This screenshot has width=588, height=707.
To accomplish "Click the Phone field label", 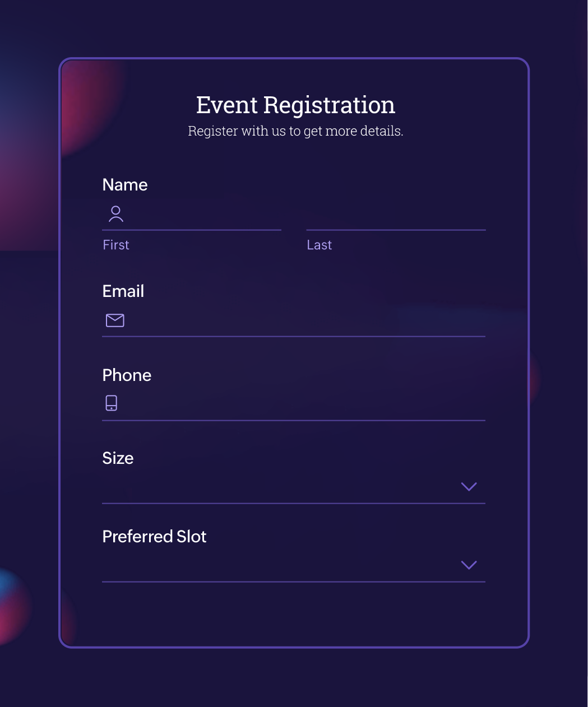I will pyautogui.click(x=127, y=375).
